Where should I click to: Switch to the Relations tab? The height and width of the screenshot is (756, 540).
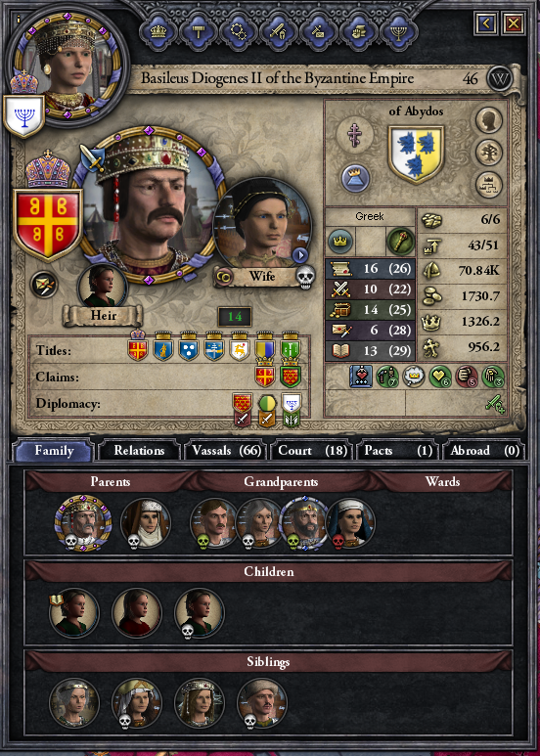pyautogui.click(x=139, y=450)
